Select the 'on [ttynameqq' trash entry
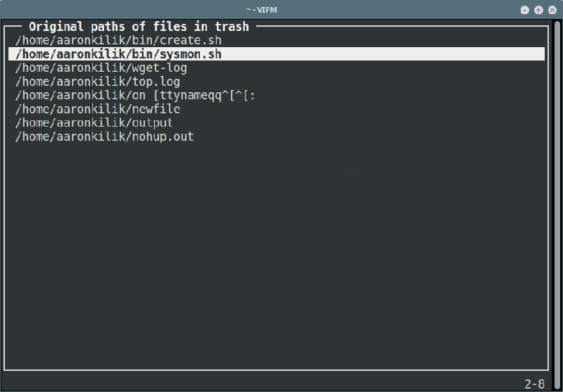Screen dimensions: 563x392 pyautogui.click(x=277, y=95)
